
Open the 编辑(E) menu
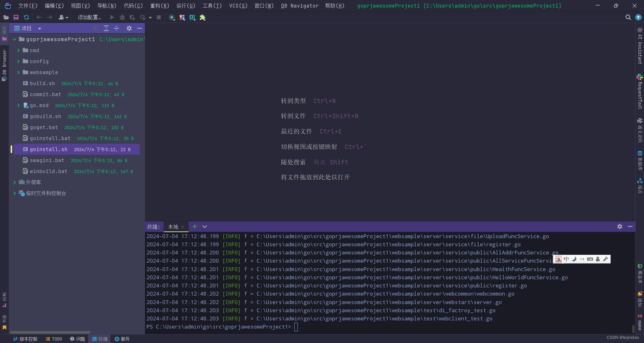54,6
